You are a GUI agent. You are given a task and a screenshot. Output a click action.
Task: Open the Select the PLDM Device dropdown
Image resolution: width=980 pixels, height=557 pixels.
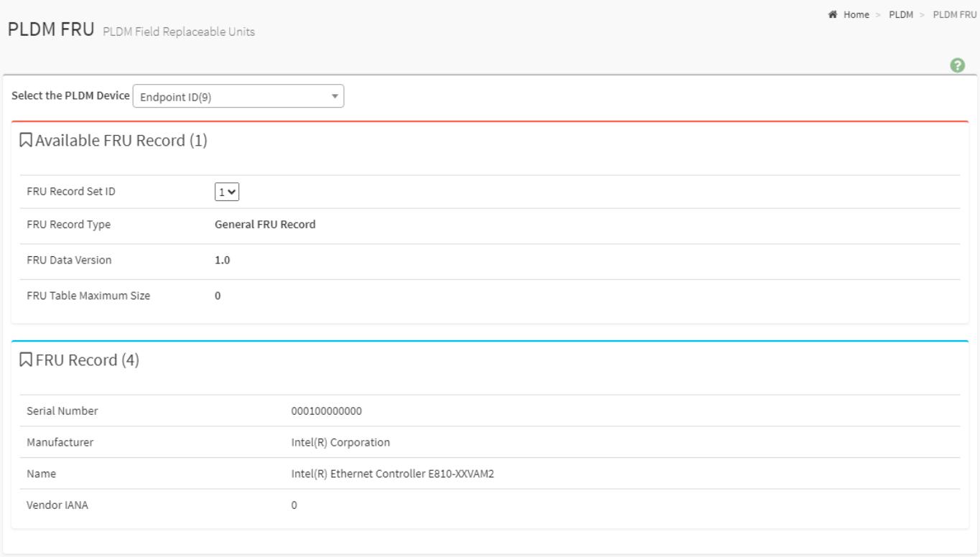click(238, 96)
